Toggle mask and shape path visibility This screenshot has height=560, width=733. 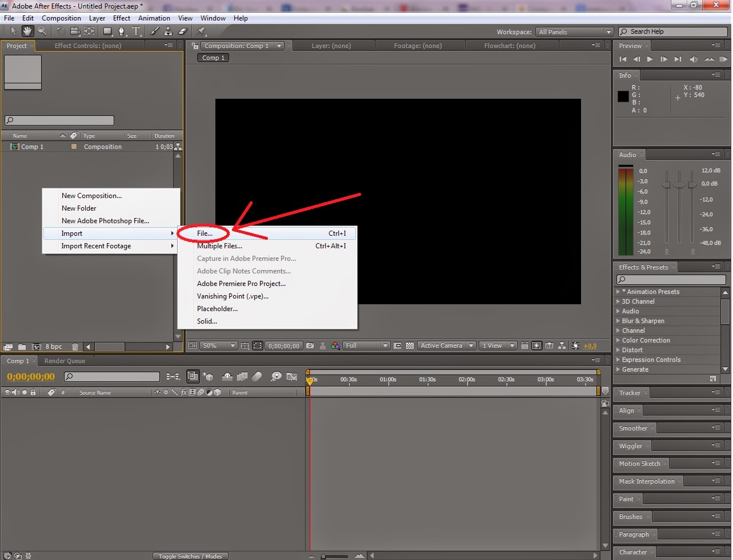[258, 345]
